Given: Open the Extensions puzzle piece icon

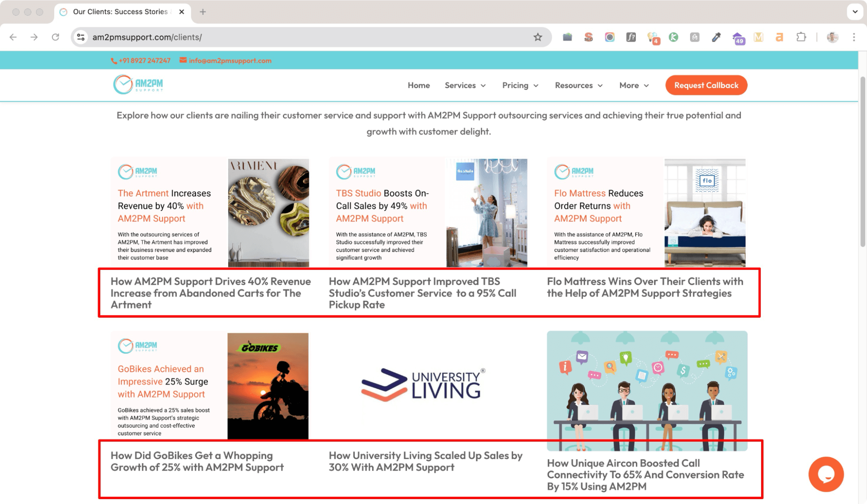Looking at the screenshot, I should tap(801, 37).
